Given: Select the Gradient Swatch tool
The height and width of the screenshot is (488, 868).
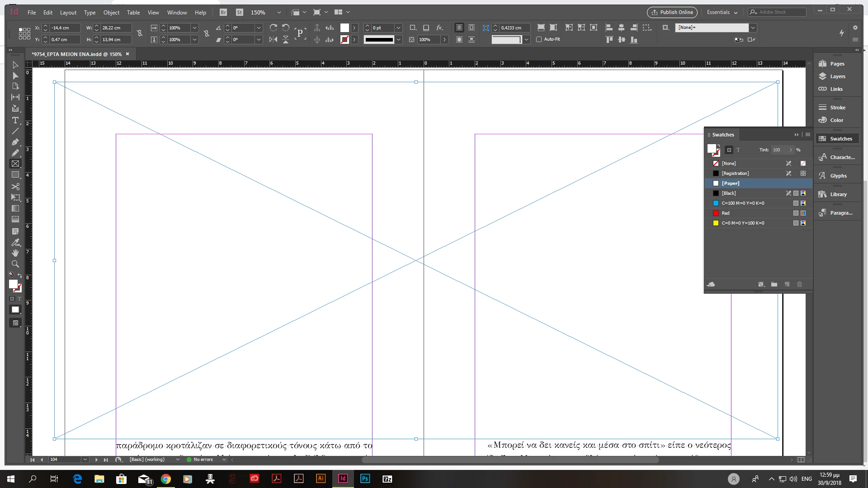Looking at the screenshot, I should point(15,208).
